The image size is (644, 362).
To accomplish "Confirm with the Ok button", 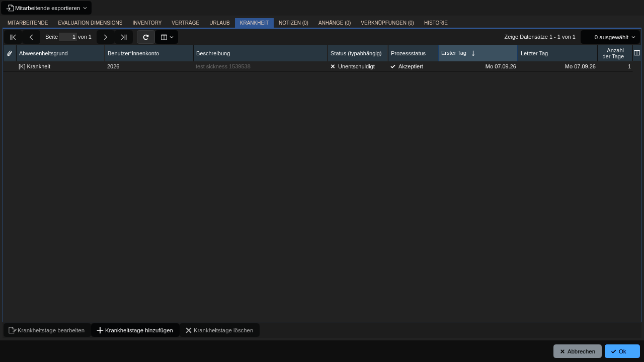I will pyautogui.click(x=622, y=351).
